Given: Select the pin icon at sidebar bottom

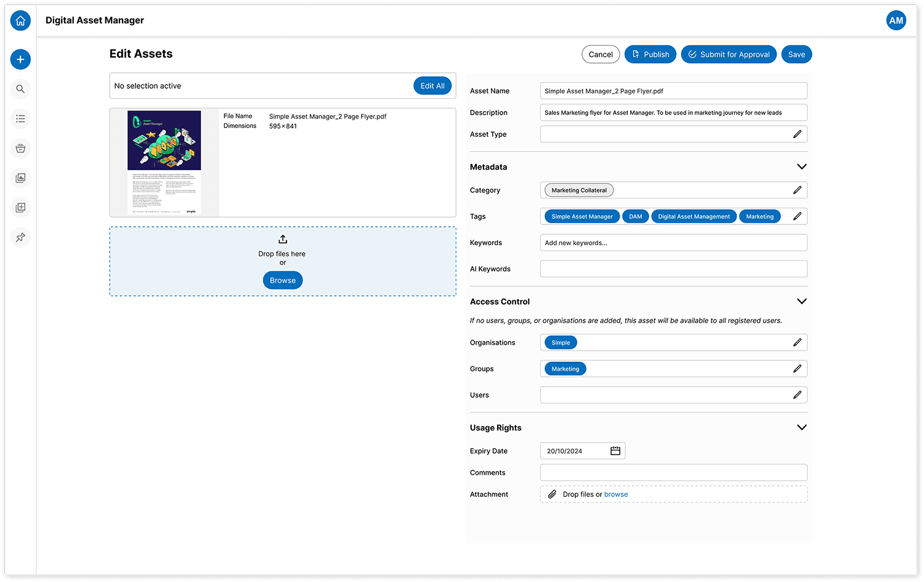Looking at the screenshot, I should point(20,237).
